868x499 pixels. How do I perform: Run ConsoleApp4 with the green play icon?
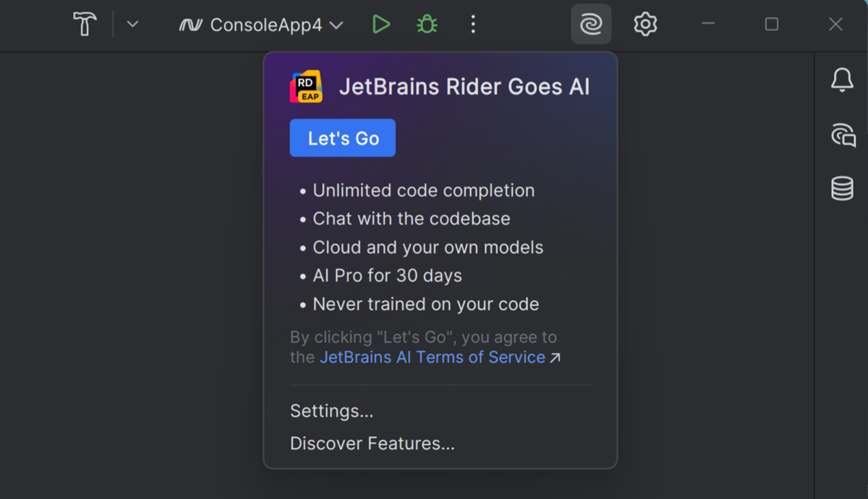pos(380,25)
